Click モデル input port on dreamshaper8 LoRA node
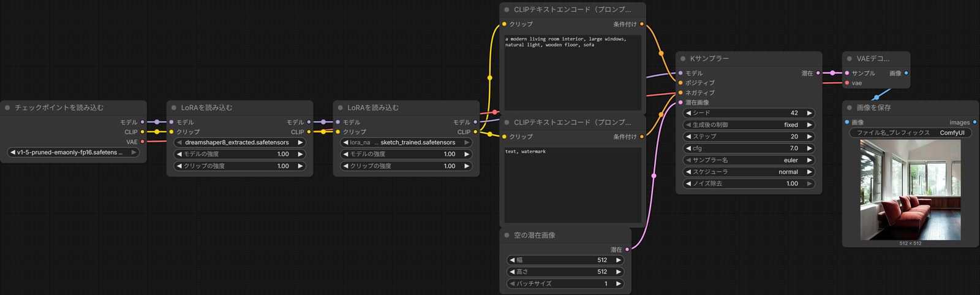The image size is (980, 295). [171, 122]
